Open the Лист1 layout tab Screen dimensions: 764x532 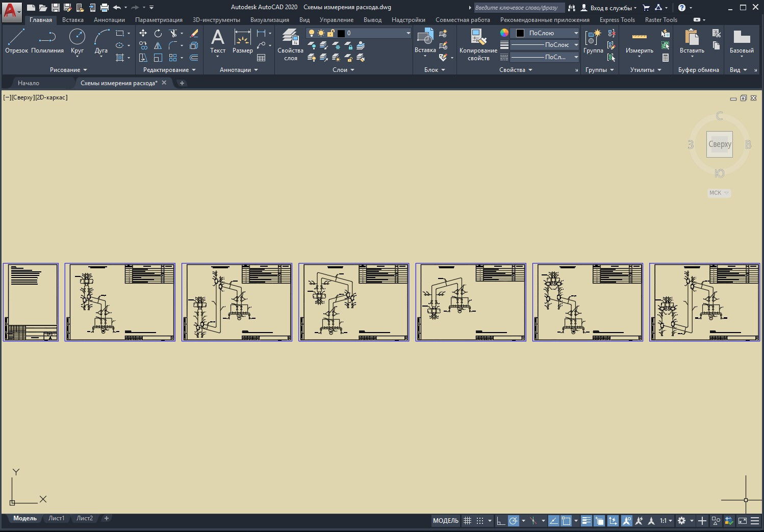[56, 518]
